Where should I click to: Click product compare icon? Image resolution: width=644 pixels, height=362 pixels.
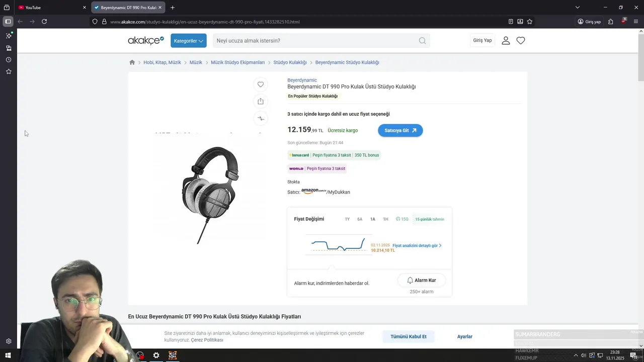coord(260,118)
